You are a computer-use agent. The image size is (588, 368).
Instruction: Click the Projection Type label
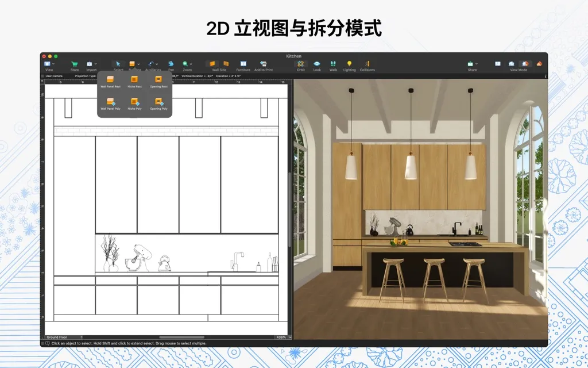click(86, 76)
